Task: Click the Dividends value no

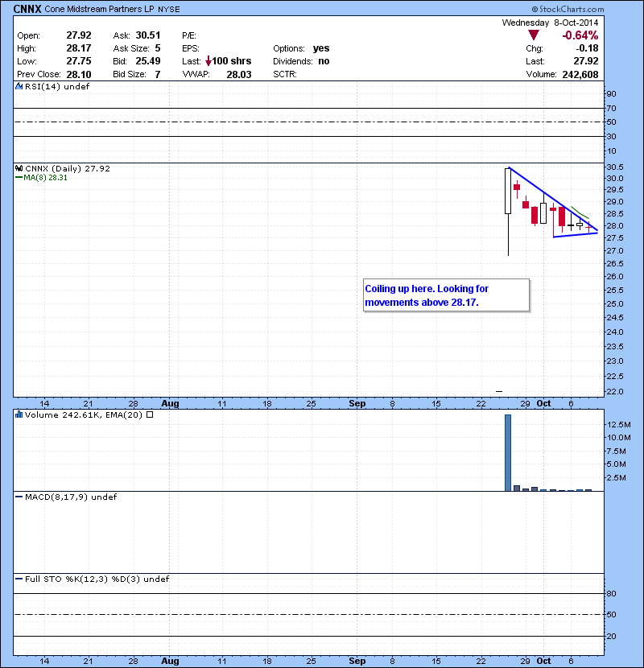Action: coord(324,61)
